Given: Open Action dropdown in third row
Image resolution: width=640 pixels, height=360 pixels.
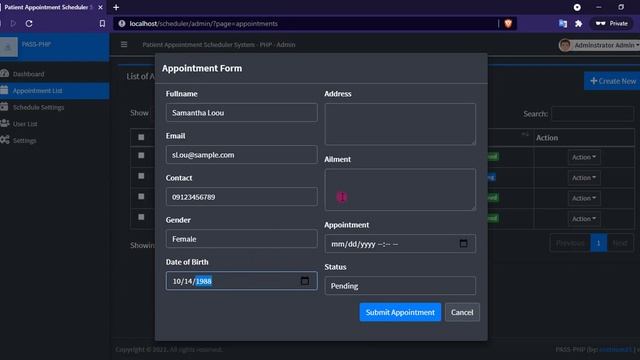Looking at the screenshot, I should 584,198.
